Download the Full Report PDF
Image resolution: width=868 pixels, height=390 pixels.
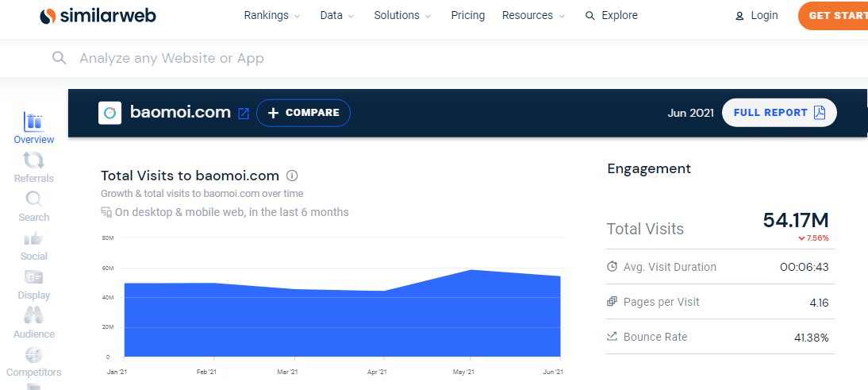tap(779, 113)
